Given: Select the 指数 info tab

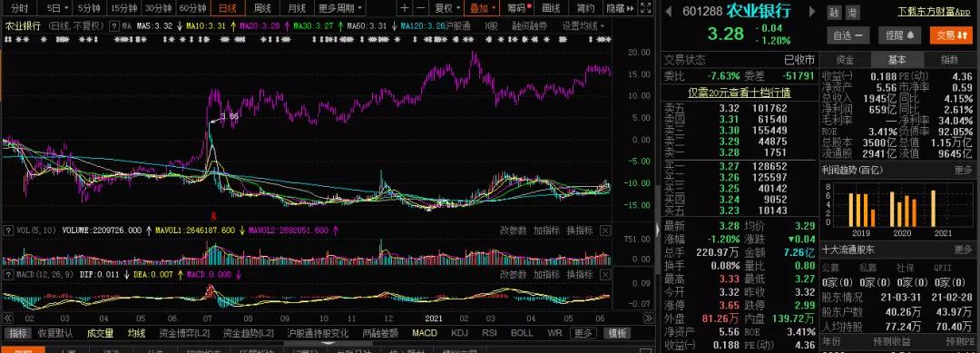Looking at the screenshot, I should point(949,60).
